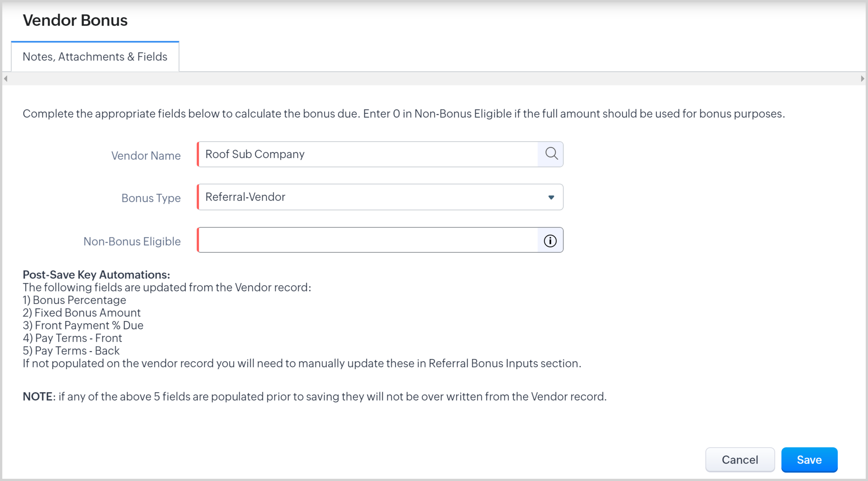Click the instruction text about calculating bonus
Viewport: 868px width, 481px height.
pos(403,114)
